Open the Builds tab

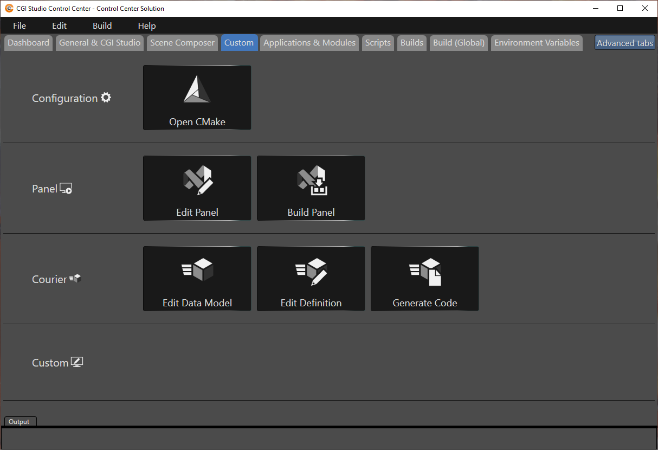412,43
